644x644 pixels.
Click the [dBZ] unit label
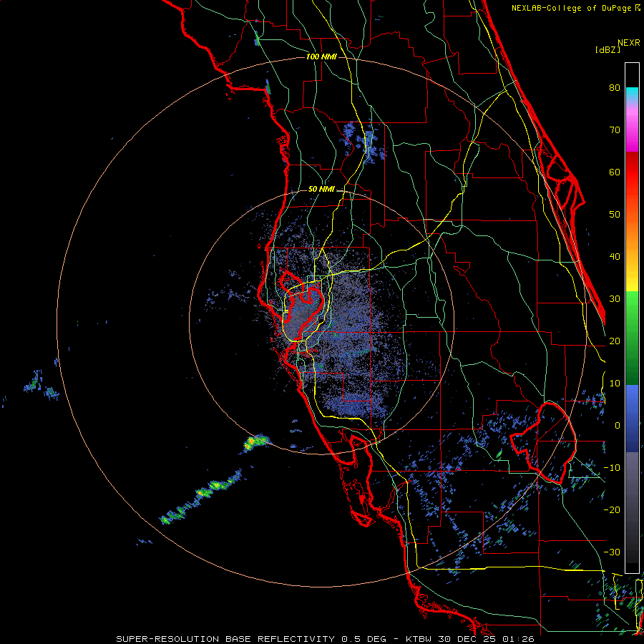pyautogui.click(x=608, y=49)
